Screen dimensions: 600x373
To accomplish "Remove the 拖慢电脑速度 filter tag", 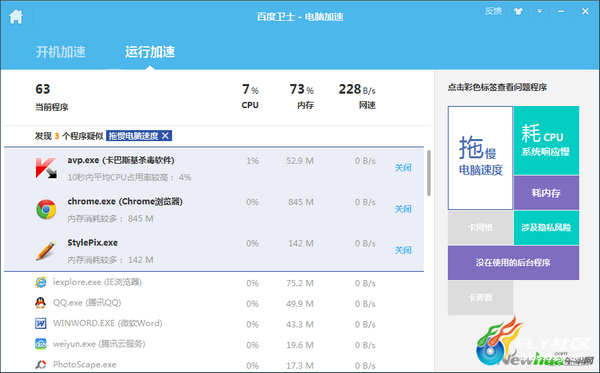I will [165, 135].
